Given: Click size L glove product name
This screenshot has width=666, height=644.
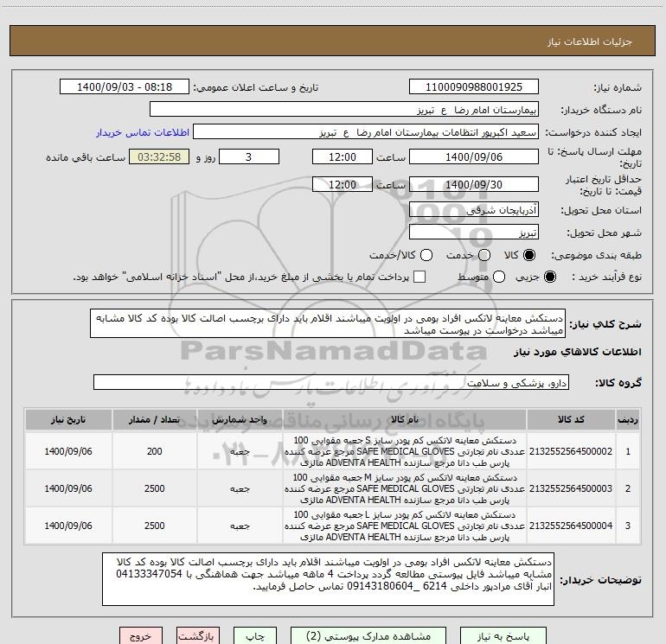Looking at the screenshot, I should click(405, 526).
